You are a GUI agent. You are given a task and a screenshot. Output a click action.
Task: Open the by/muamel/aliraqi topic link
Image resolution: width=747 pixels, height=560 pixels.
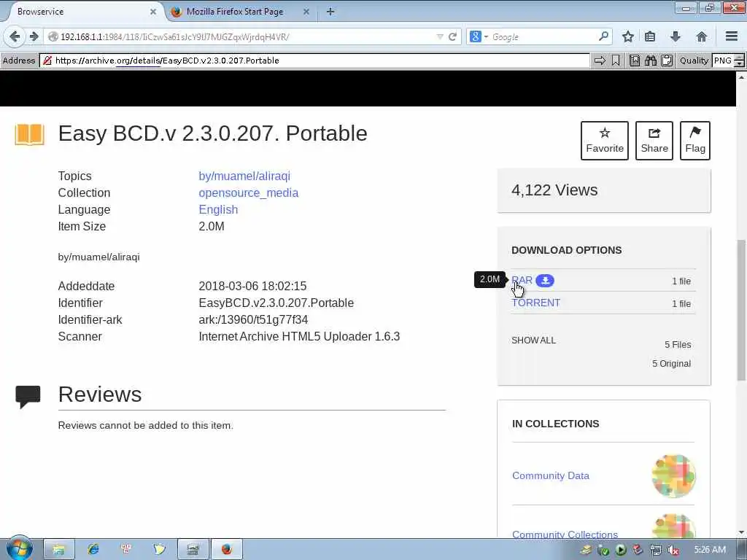(x=244, y=176)
